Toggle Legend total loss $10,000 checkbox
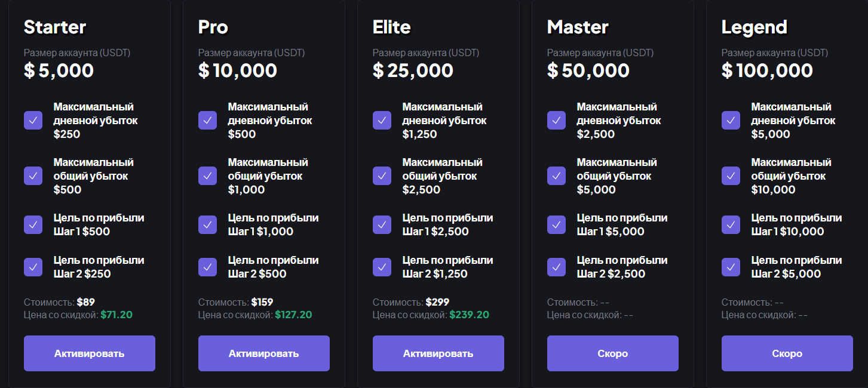 tap(731, 175)
